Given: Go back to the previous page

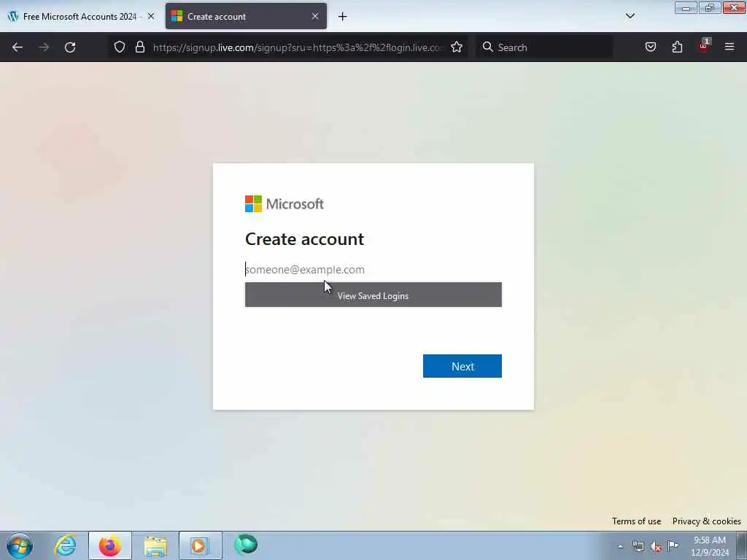Looking at the screenshot, I should (x=18, y=47).
